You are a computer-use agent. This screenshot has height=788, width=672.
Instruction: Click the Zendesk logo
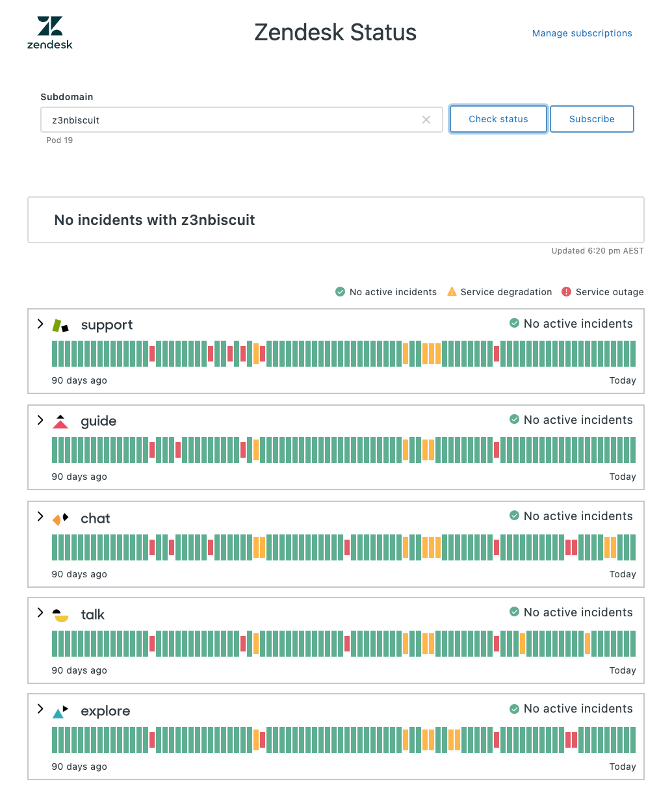[x=50, y=33]
